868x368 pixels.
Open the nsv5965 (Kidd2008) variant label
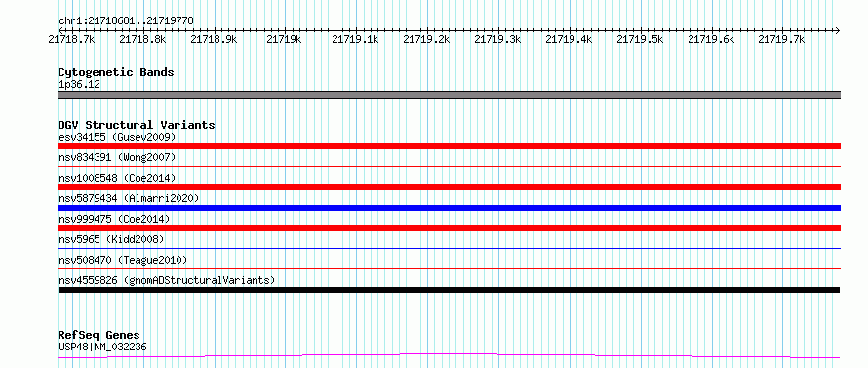point(111,239)
